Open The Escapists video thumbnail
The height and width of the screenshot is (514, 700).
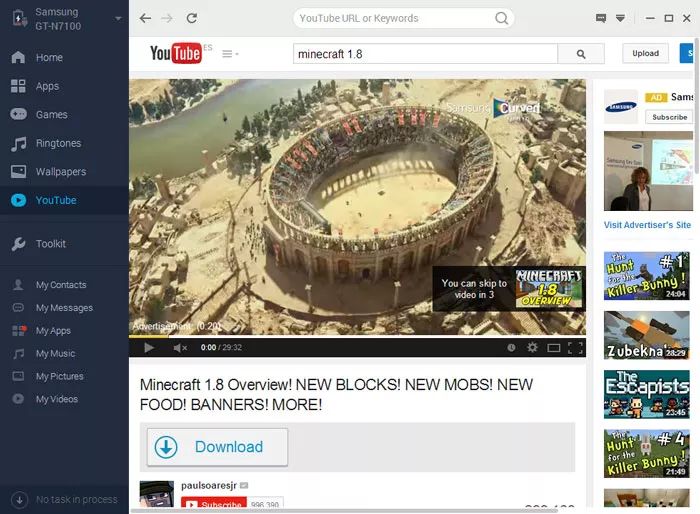click(646, 394)
